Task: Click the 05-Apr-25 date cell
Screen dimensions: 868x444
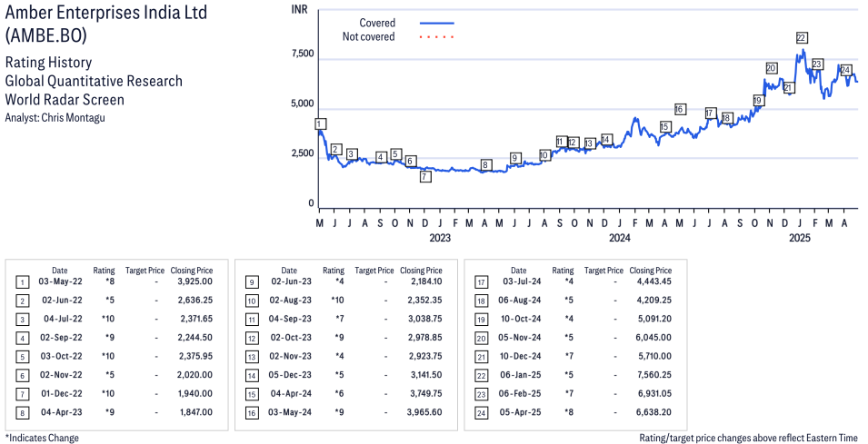Action: click(x=521, y=413)
